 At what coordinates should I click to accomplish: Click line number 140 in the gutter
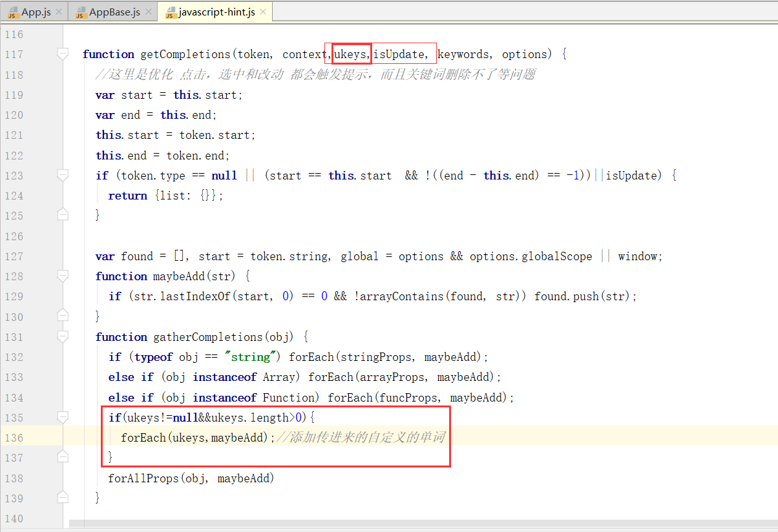pos(14,518)
